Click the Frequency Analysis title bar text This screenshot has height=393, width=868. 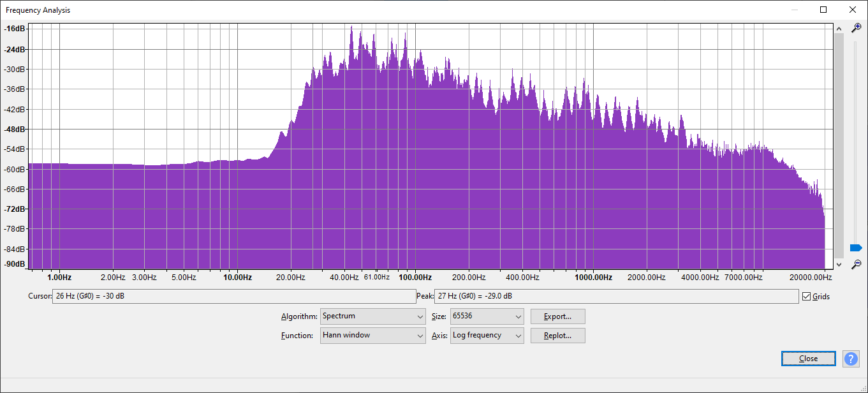coord(38,10)
